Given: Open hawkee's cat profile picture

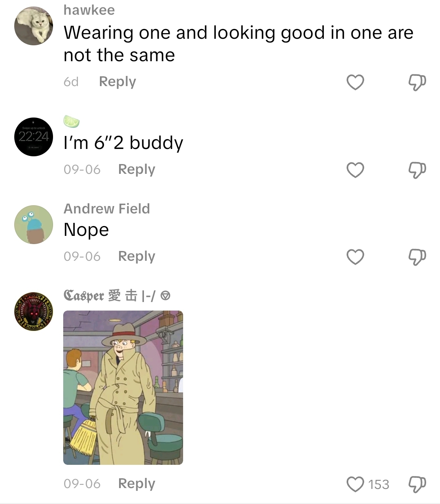Looking at the screenshot, I should tap(33, 26).
